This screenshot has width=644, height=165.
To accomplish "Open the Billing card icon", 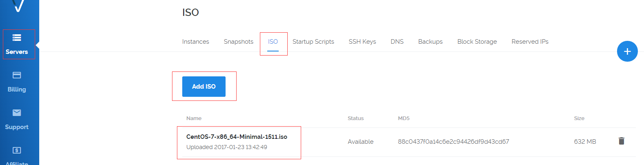I will (x=17, y=75).
